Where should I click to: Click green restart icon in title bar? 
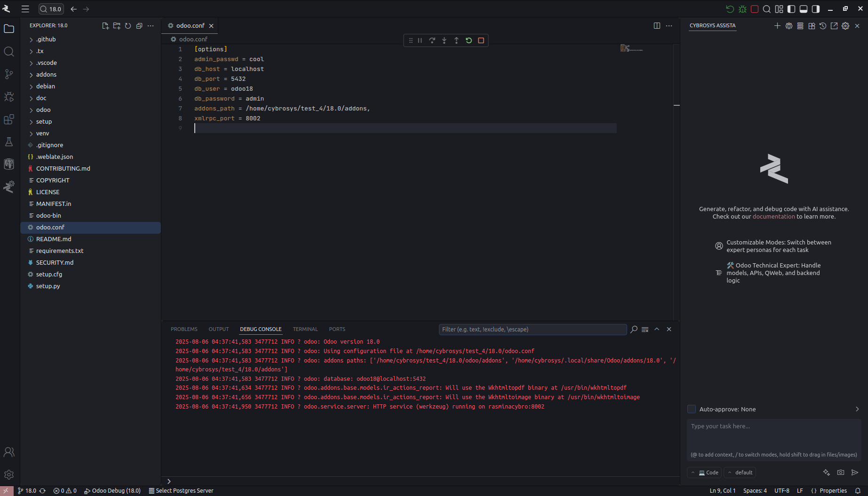730,9
